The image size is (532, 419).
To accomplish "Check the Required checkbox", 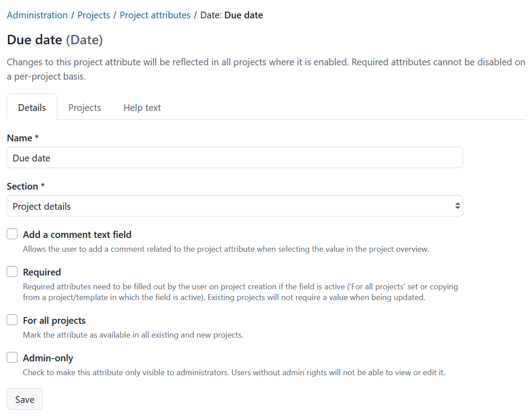I will (x=12, y=272).
